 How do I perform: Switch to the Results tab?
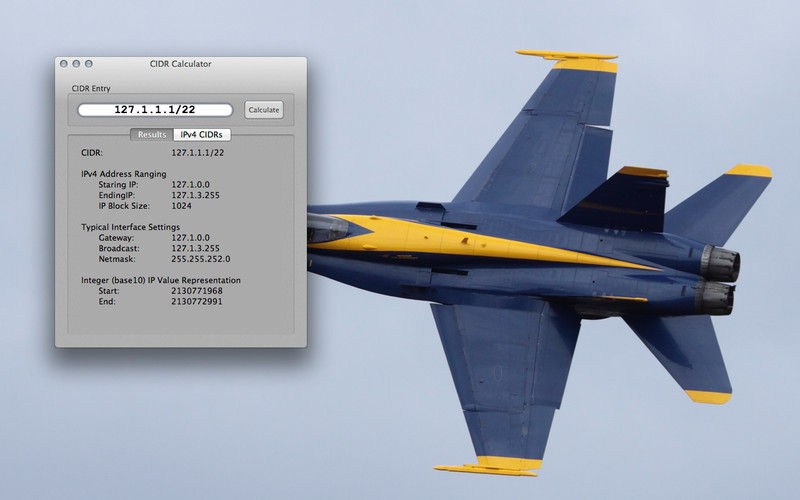tap(152, 135)
